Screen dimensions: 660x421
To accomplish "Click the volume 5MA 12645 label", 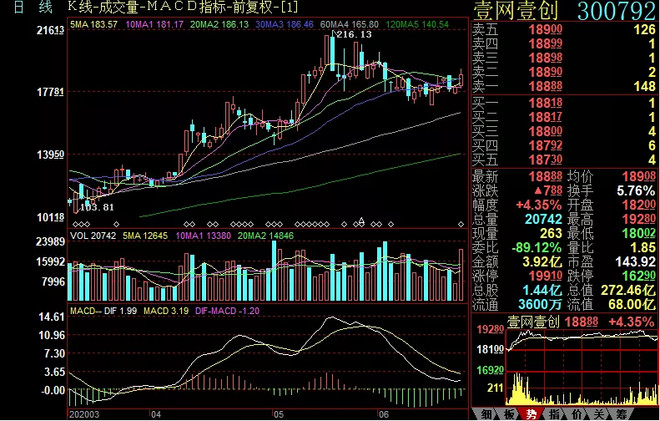I will pyautogui.click(x=145, y=236).
